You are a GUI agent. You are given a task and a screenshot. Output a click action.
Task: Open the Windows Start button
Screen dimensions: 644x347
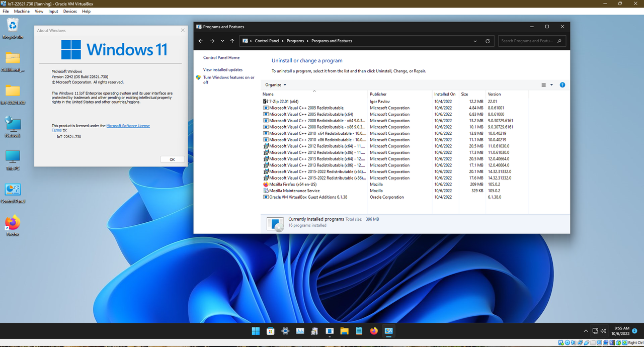coord(256,331)
